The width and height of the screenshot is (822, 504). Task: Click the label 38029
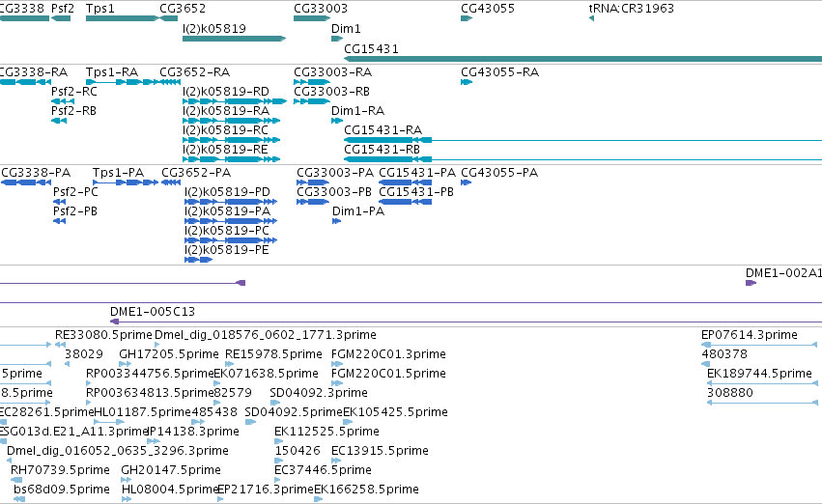point(84,354)
